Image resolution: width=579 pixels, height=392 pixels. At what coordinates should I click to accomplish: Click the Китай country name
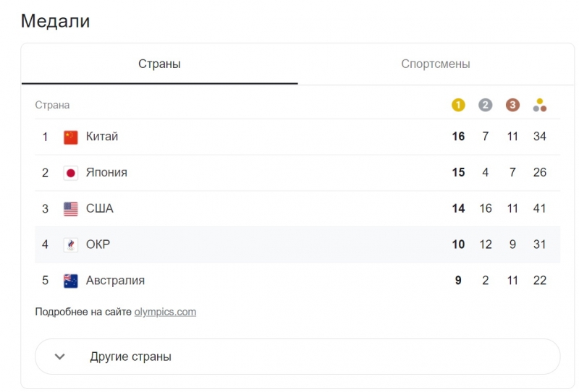pyautogui.click(x=102, y=137)
